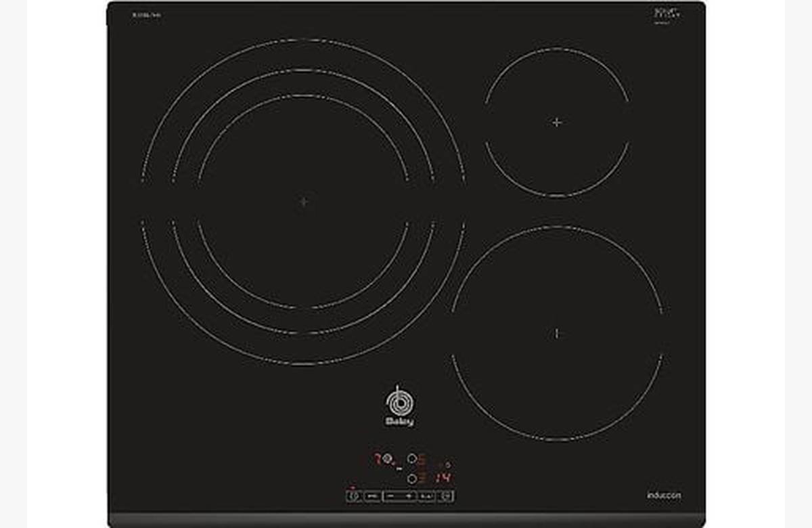Click the center cross of small top-right zone
812x528 pixels.
coord(557,123)
